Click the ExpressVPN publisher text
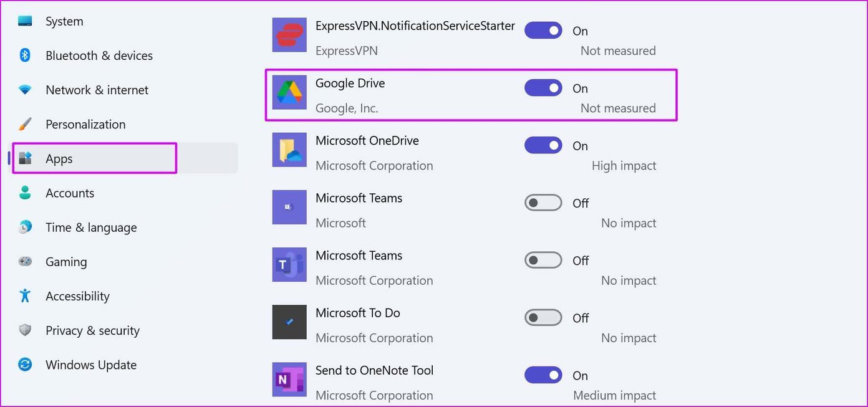The height and width of the screenshot is (407, 868). tap(347, 50)
